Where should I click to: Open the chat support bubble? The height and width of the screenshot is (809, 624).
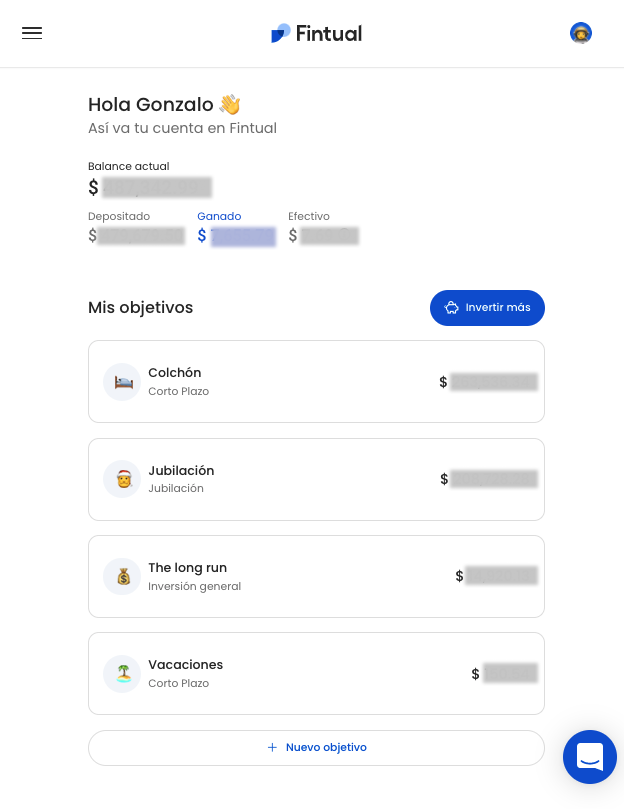(x=589, y=757)
